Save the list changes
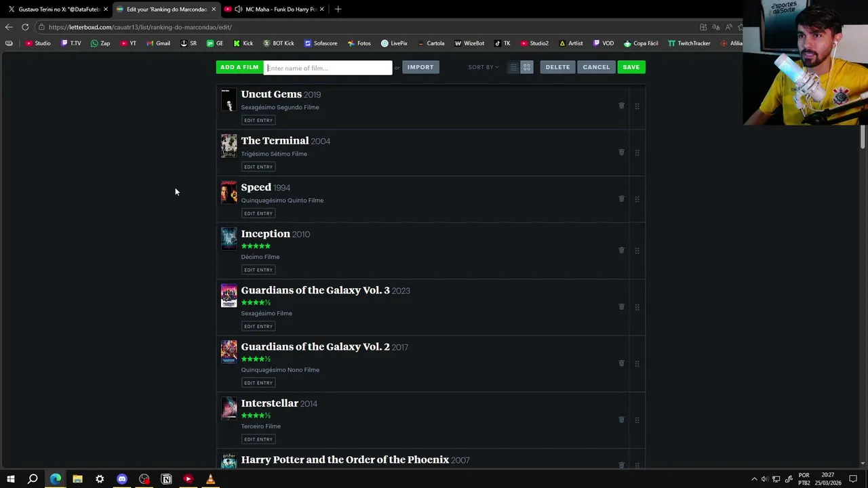 pyautogui.click(x=631, y=67)
